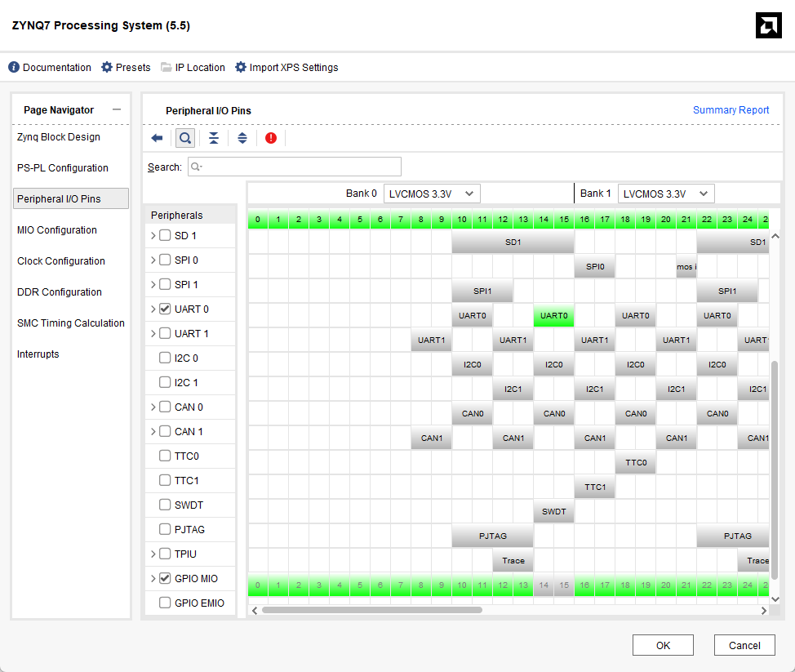The height and width of the screenshot is (672, 795).
Task: Click the scroll right arrow
Action: tap(763, 611)
